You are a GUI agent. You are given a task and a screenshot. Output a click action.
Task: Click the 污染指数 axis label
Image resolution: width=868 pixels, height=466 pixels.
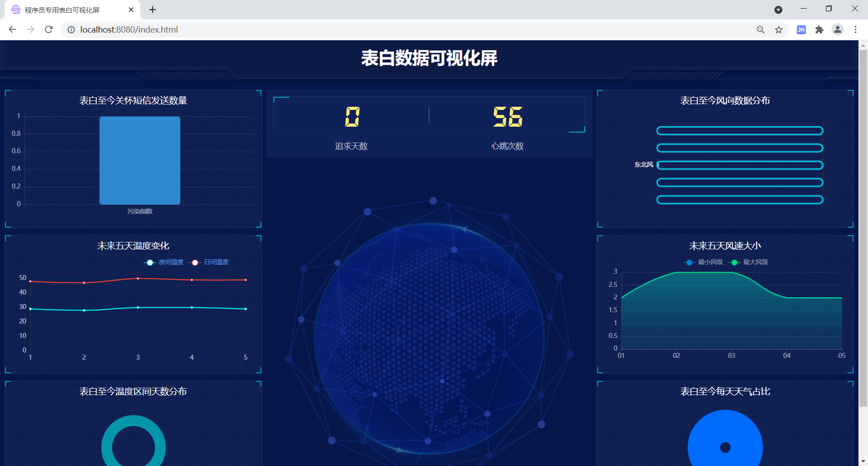coord(140,211)
